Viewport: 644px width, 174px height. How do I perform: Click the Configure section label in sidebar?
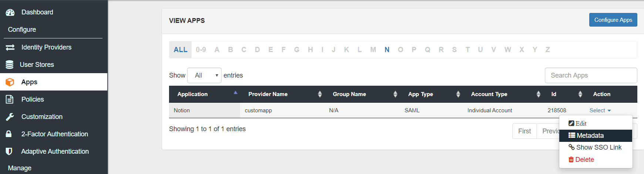click(x=22, y=30)
